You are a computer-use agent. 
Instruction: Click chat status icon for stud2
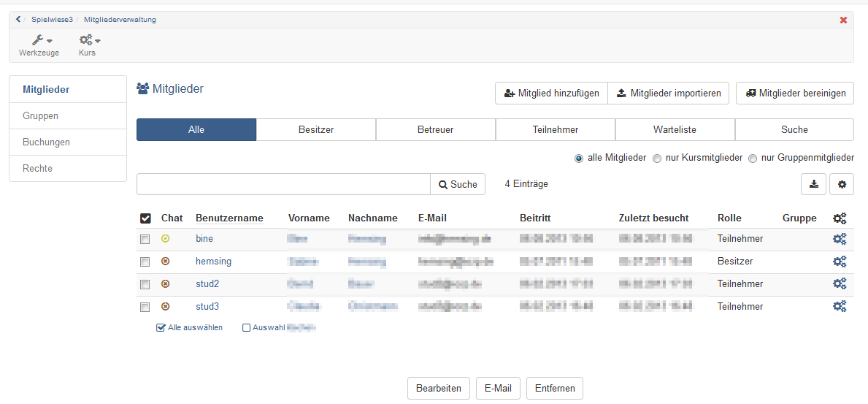point(165,284)
